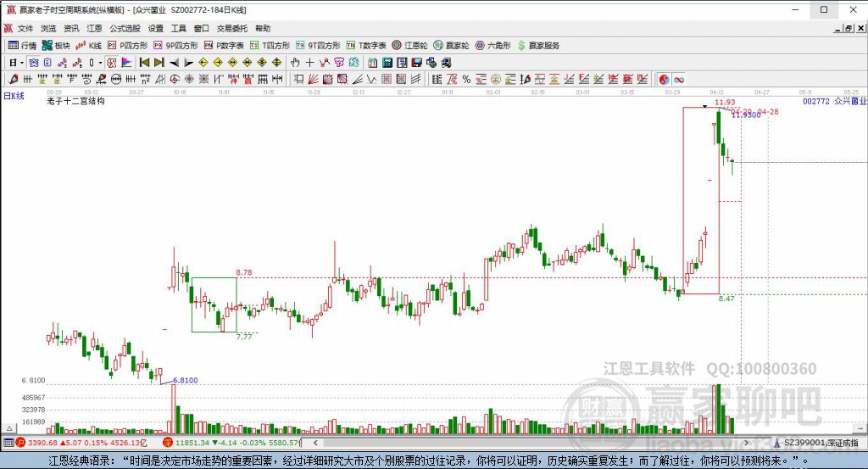Open the calculator icon
This screenshot has width=868, height=469.
point(387,63)
